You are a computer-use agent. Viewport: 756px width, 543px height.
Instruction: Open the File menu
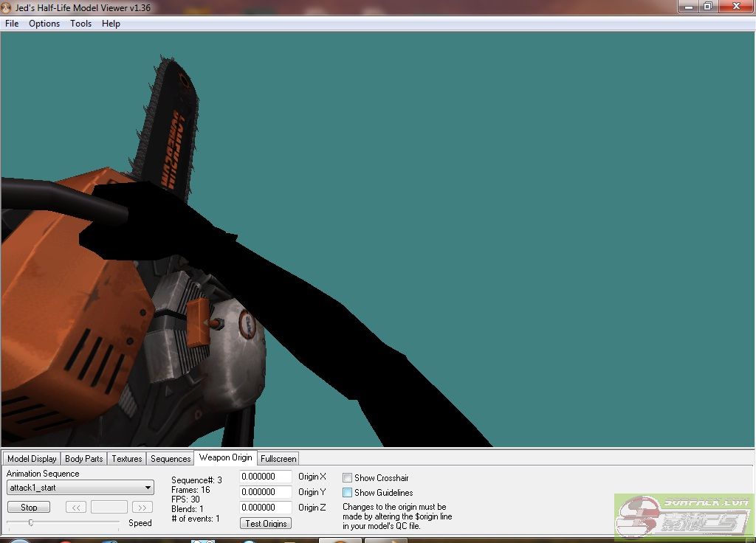(x=12, y=24)
